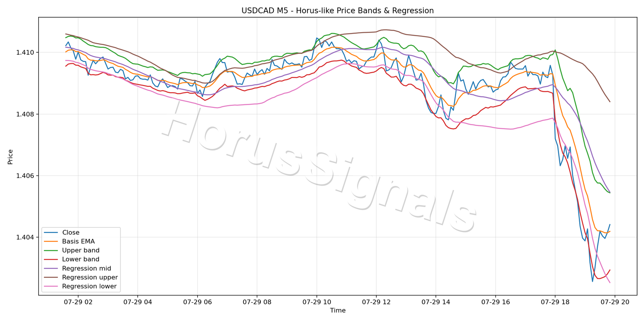
Task: Click the '07-29 18' time axis label
Action: click(555, 302)
